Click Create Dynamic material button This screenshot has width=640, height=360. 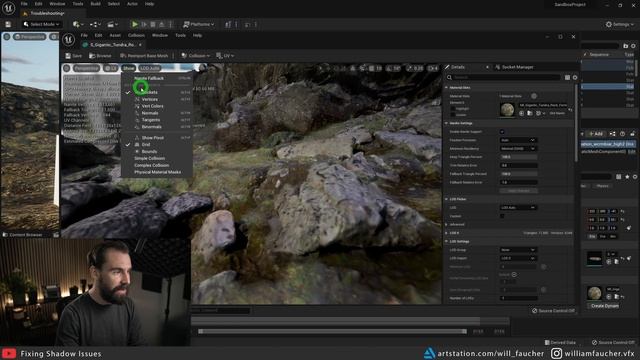point(604,306)
